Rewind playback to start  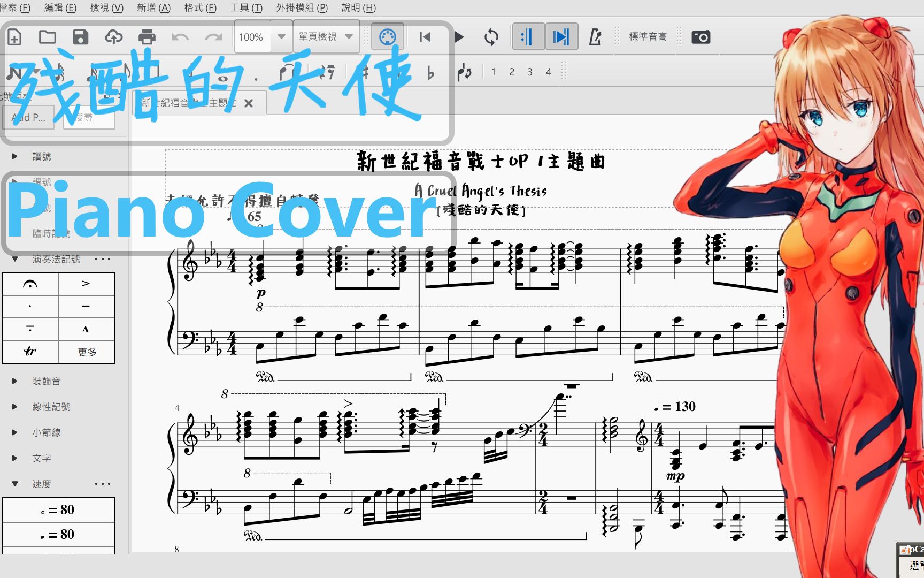(425, 37)
